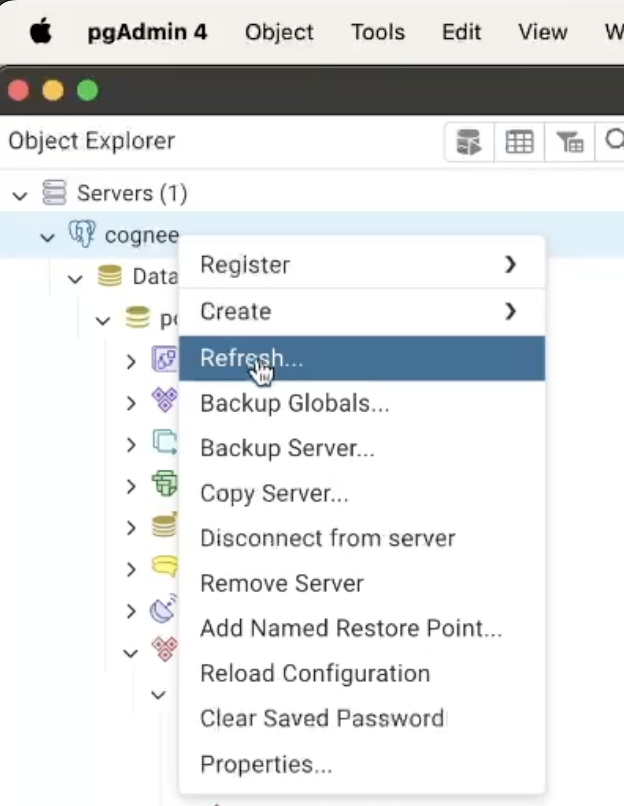Expand the Languages node chevron
The width and height of the screenshot is (624, 806).
131,570
